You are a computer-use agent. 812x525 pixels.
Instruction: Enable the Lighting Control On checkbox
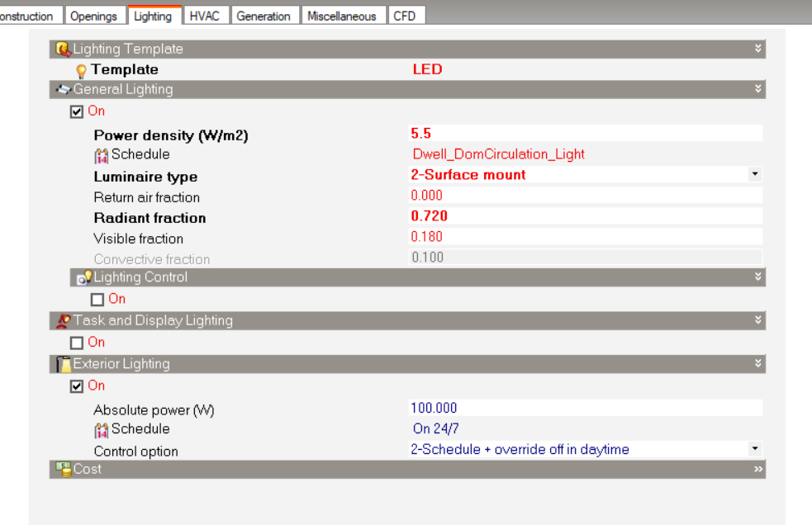[97, 300]
